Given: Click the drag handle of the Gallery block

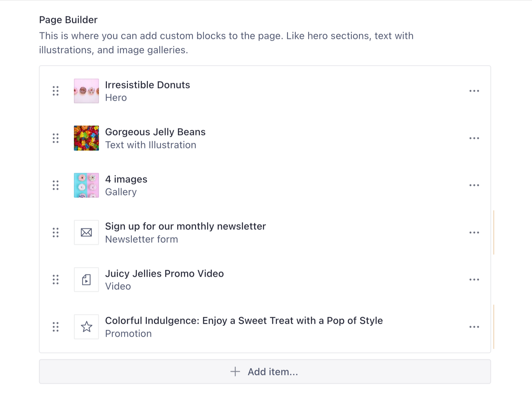Looking at the screenshot, I should click(x=56, y=185).
